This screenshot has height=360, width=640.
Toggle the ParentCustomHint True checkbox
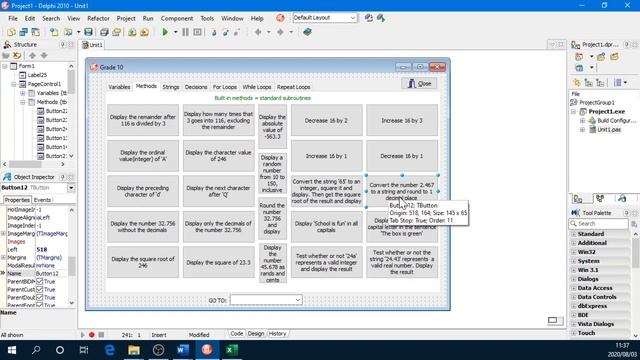click(x=40, y=289)
